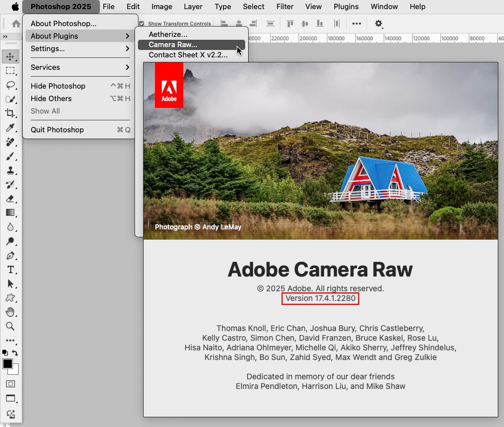Expand the collapsed tools panel double arrow
Image resolution: width=504 pixels, height=427 pixels.
(x=5, y=37)
